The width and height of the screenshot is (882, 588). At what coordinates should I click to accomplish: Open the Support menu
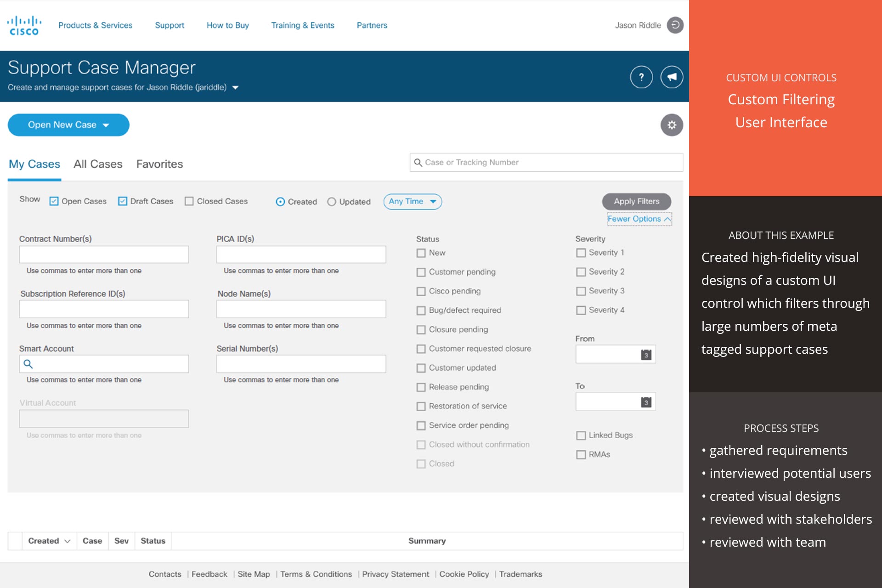click(169, 25)
